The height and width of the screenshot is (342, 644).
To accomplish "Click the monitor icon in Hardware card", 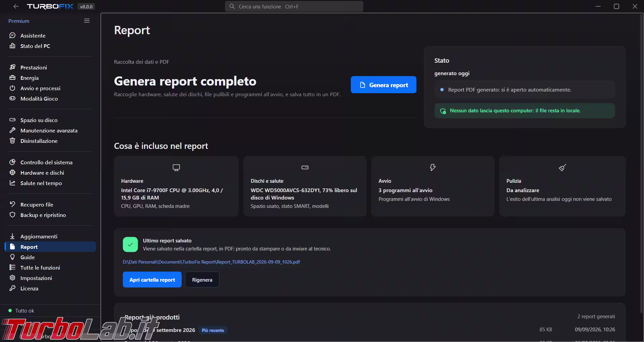I will 176,167.
